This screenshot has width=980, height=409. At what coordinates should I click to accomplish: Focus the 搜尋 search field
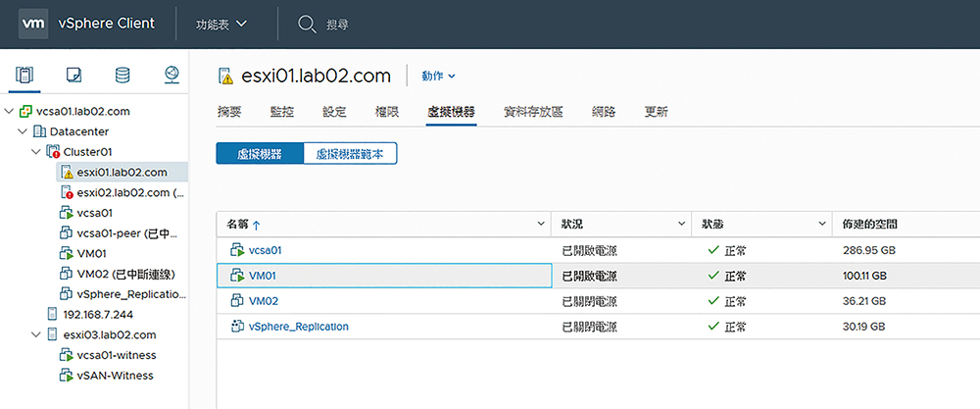click(337, 25)
